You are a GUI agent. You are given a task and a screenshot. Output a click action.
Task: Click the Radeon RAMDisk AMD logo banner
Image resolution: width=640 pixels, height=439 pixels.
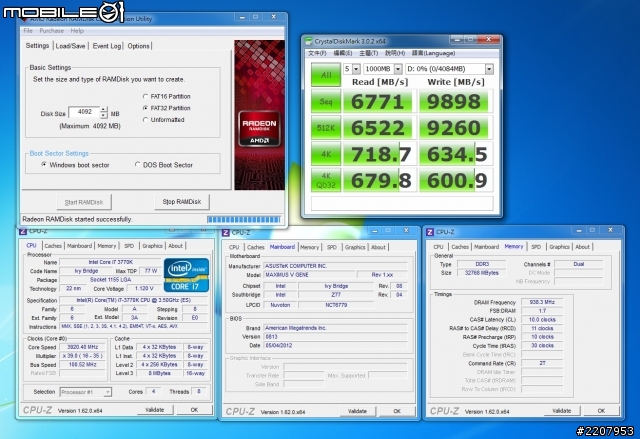259,115
